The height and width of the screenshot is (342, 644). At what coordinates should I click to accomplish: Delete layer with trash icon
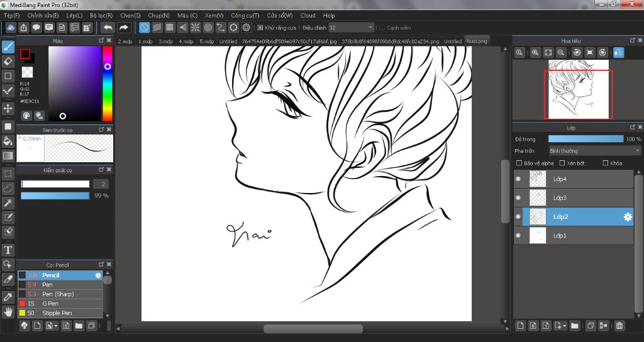pos(619,326)
